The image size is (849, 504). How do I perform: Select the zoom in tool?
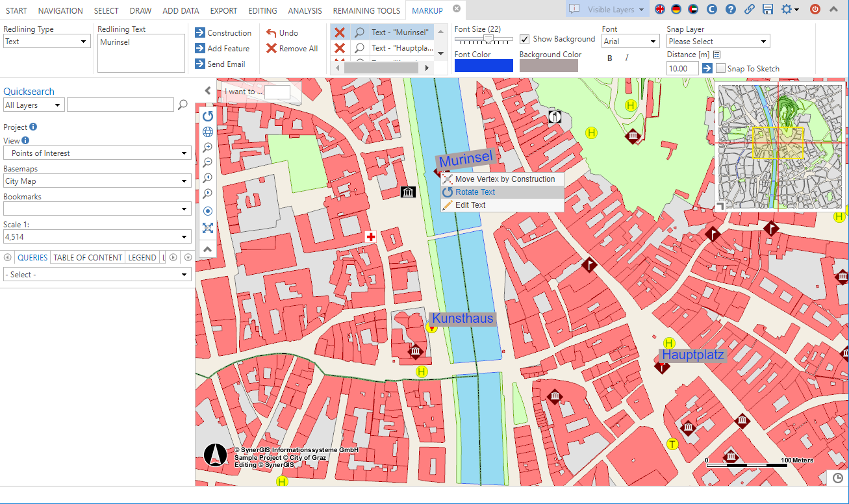coord(207,147)
